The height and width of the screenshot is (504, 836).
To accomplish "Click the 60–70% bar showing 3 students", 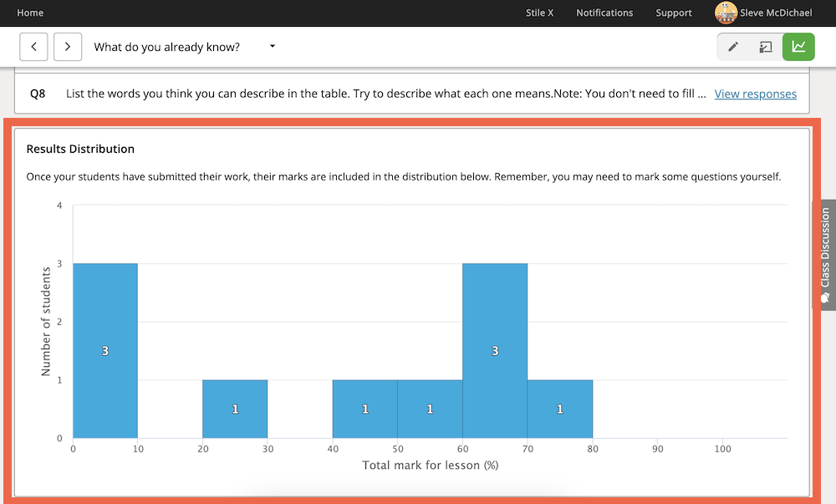I will [x=495, y=350].
